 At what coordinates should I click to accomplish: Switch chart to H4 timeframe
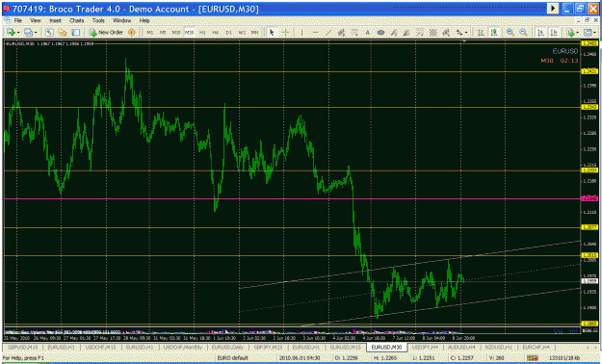coord(216,33)
